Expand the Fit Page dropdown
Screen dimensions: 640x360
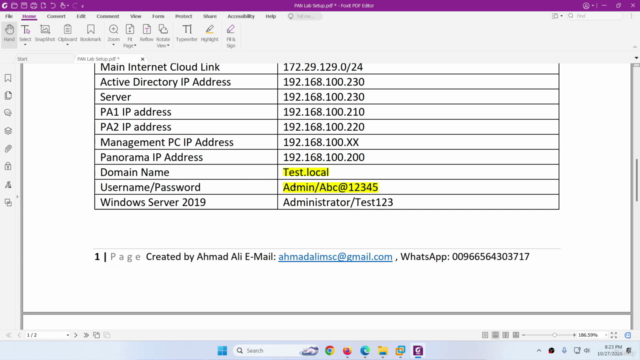135,46
